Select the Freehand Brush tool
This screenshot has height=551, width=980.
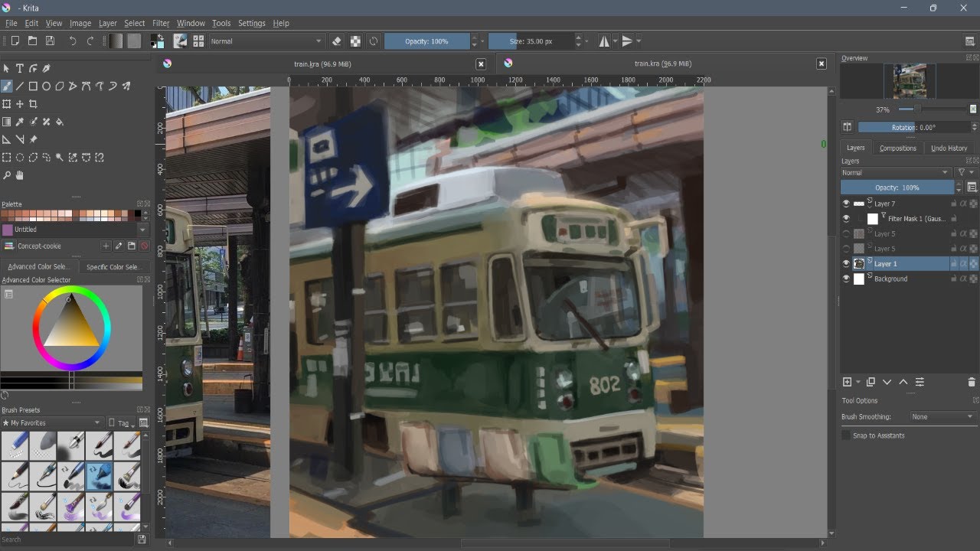pos(7,86)
